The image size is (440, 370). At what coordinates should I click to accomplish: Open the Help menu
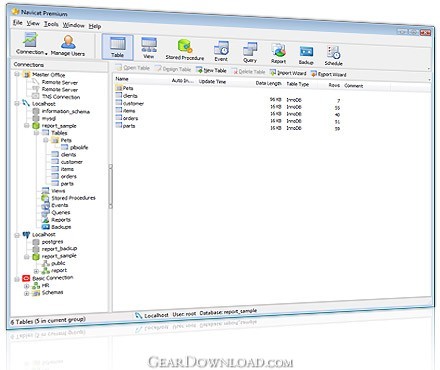[95, 26]
